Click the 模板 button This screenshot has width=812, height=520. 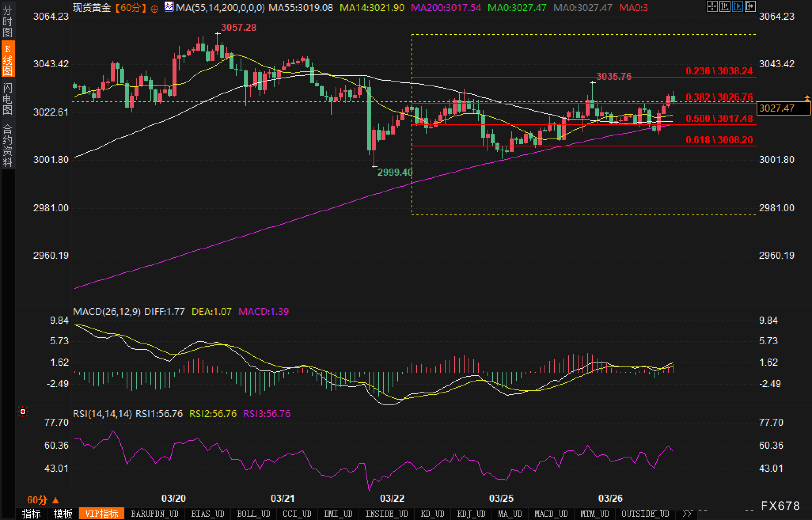pyautogui.click(x=63, y=514)
